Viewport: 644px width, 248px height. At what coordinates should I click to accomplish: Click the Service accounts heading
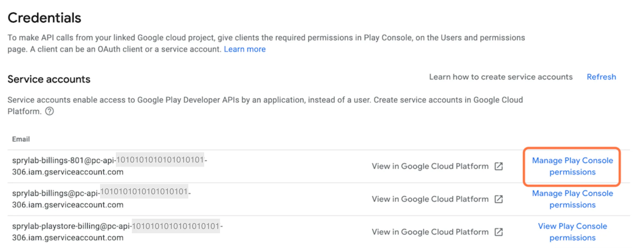[x=49, y=79]
